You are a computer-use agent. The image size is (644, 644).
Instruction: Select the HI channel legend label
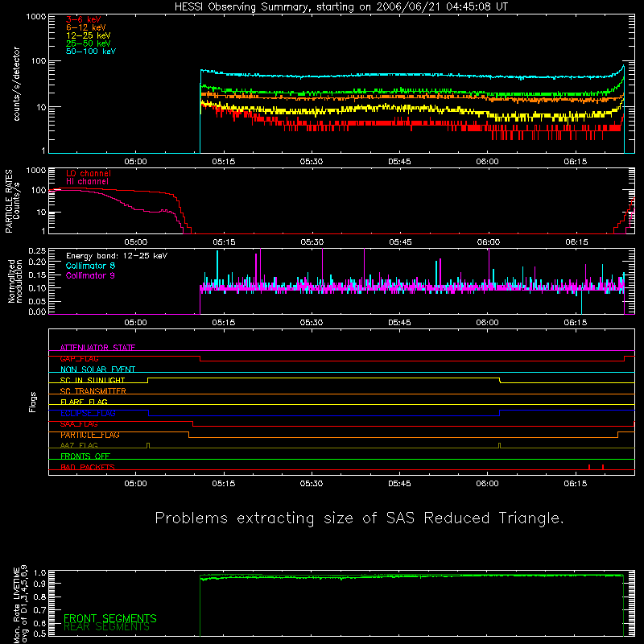pyautogui.click(x=87, y=182)
